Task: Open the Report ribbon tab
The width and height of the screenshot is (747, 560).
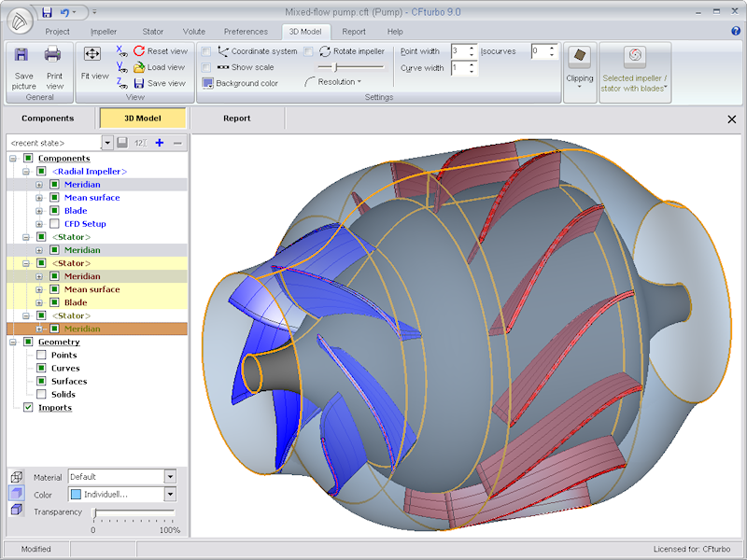Action: coord(354,32)
